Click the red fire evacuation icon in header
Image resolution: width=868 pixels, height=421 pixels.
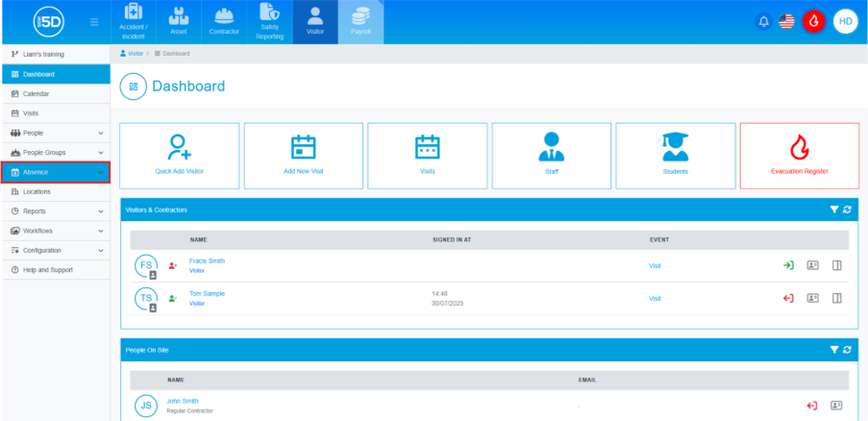(814, 21)
